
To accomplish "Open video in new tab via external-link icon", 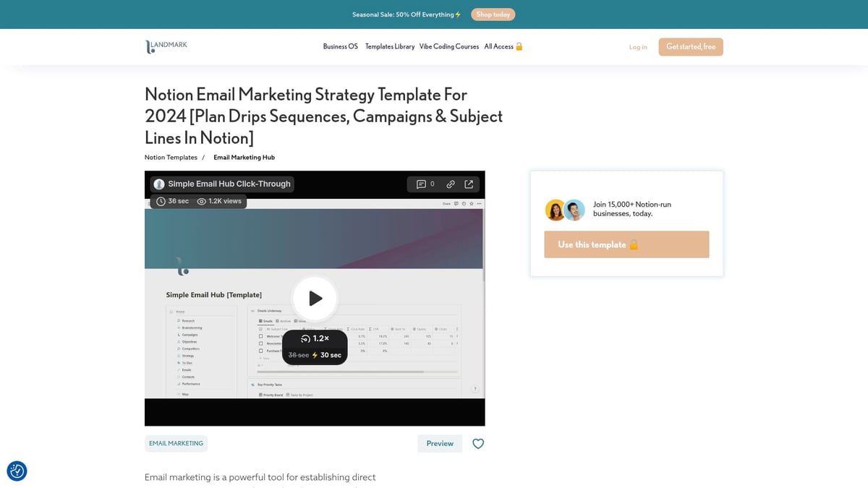I will coord(469,184).
